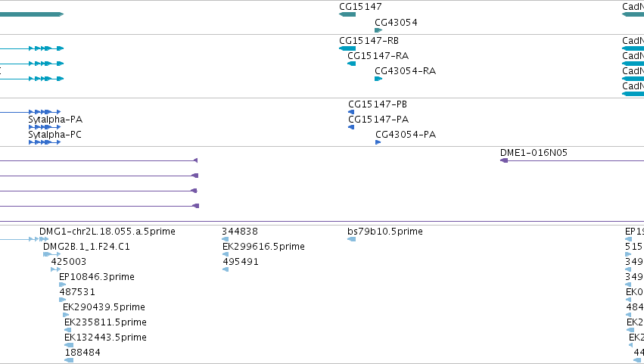Click the 487531 feature marker
The width and height of the screenshot is (644, 364).
pos(62,300)
